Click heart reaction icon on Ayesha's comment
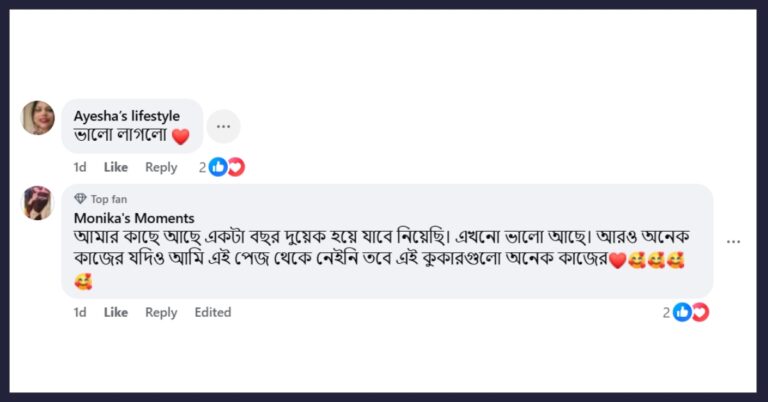This screenshot has height=402, width=768. (237, 167)
